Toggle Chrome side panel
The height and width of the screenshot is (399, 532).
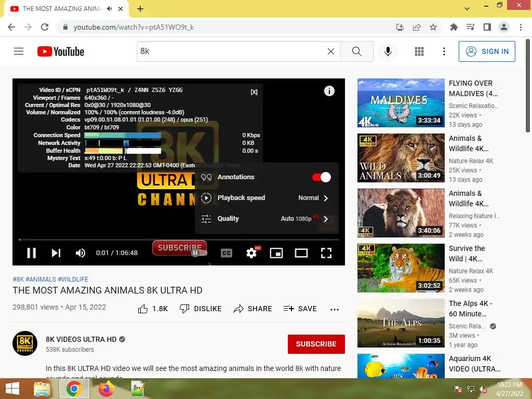pyautogui.click(x=487, y=27)
